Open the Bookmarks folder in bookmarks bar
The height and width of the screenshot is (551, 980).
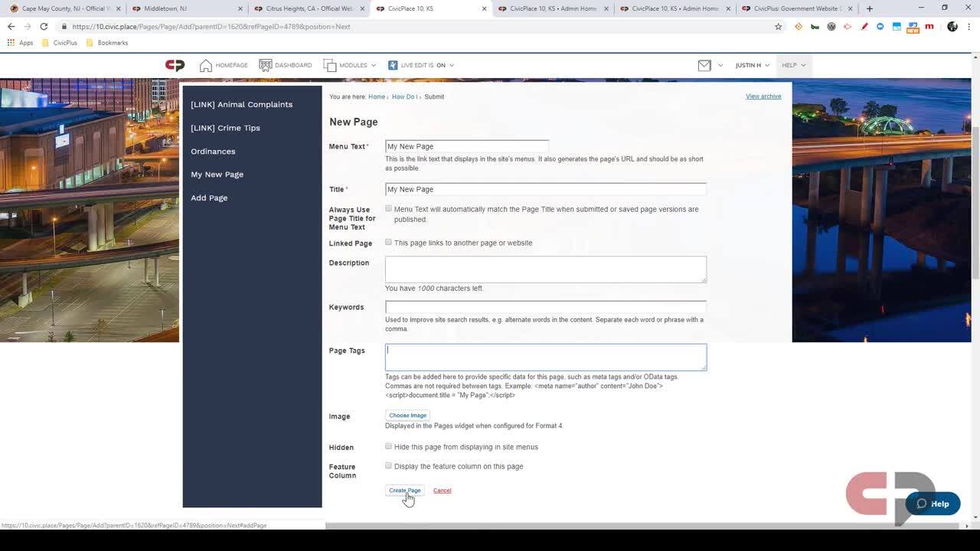pyautogui.click(x=107, y=43)
